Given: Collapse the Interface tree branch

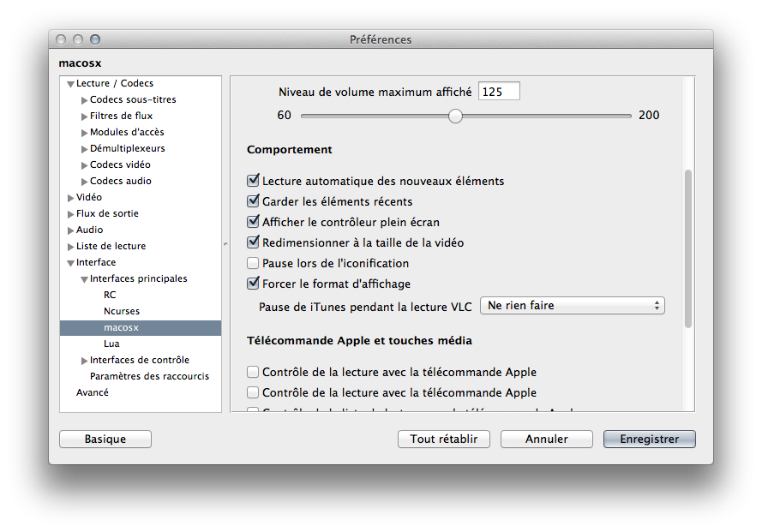Looking at the screenshot, I should [x=70, y=263].
